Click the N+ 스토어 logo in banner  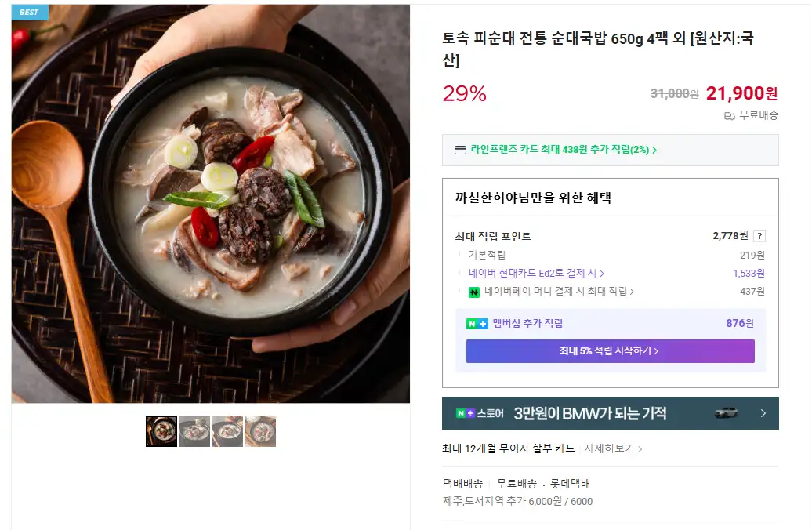coord(480,413)
